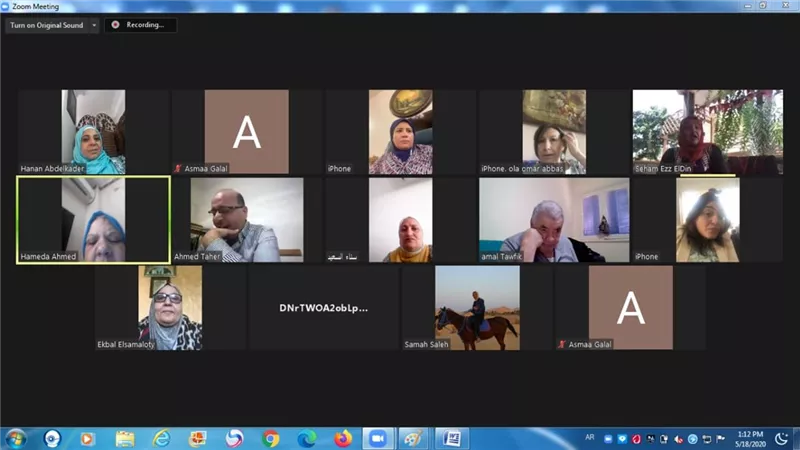Switch to Zoom taskbar button
800x450 pixels.
pyautogui.click(x=378, y=439)
